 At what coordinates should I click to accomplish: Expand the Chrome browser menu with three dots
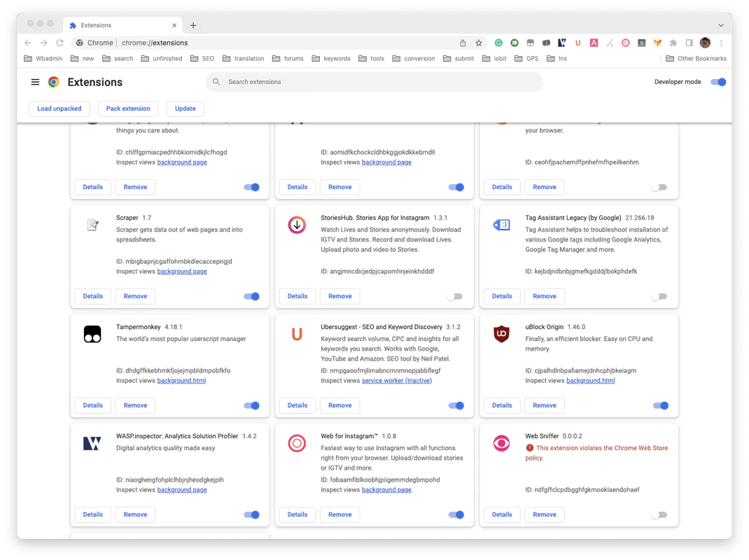click(x=722, y=43)
